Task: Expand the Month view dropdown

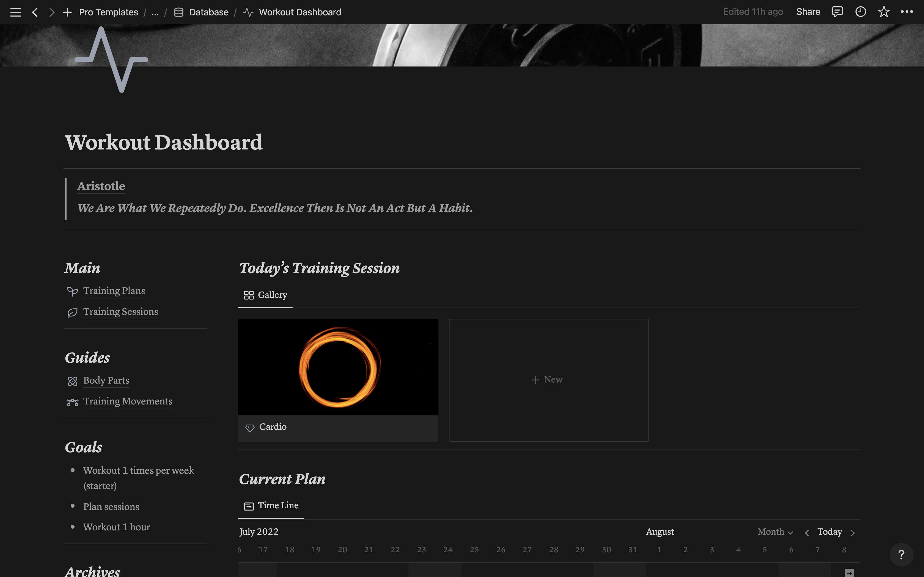Action: point(775,532)
